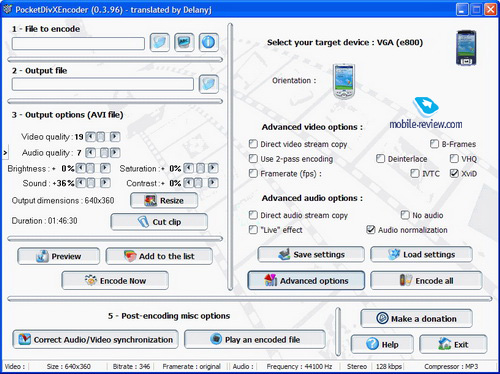Enable Direct audio stream copy

coord(253,215)
